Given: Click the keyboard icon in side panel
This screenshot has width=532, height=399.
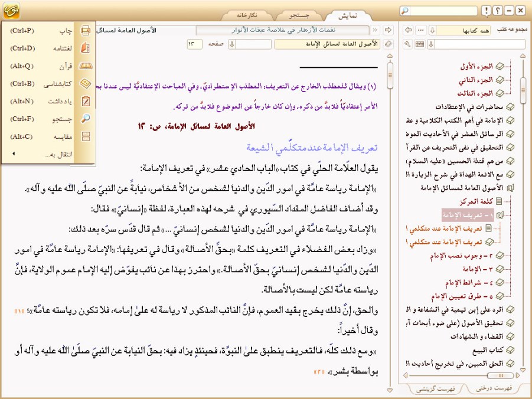Looking at the screenshot, I should [420, 44].
